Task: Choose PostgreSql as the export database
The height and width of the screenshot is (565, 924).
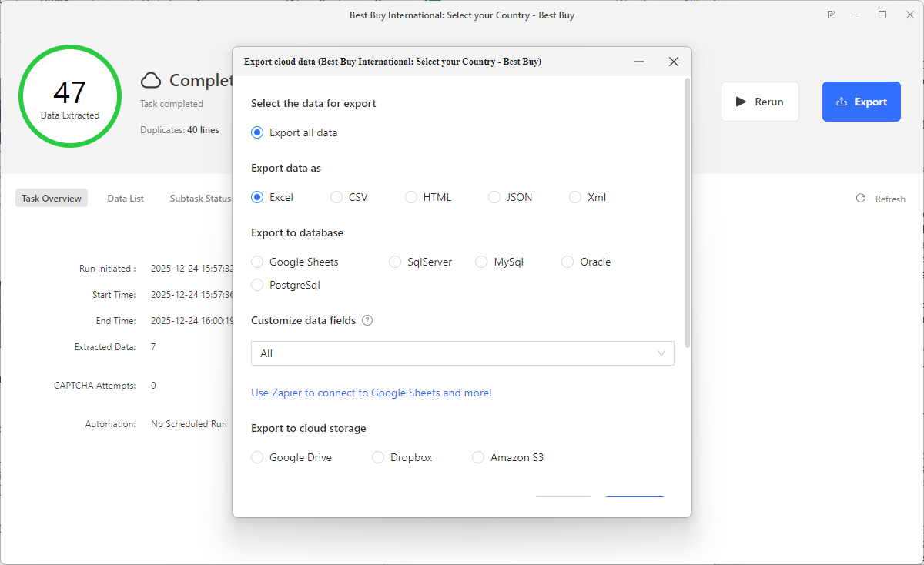Action: point(256,285)
